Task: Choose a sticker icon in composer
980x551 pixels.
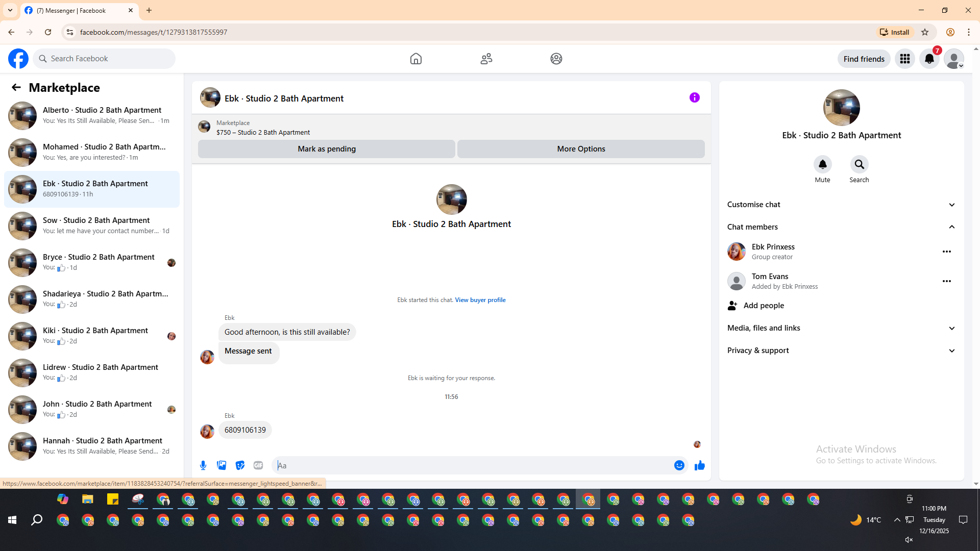Action: point(240,465)
